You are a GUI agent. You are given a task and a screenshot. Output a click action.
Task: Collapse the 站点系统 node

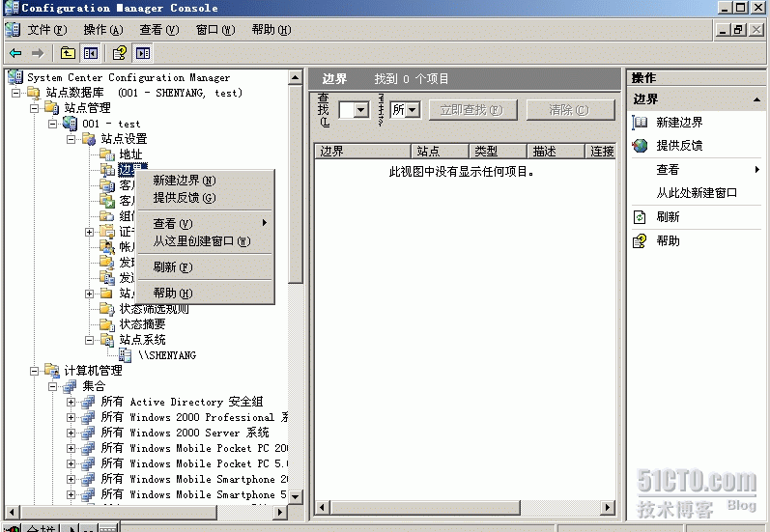pos(90,340)
